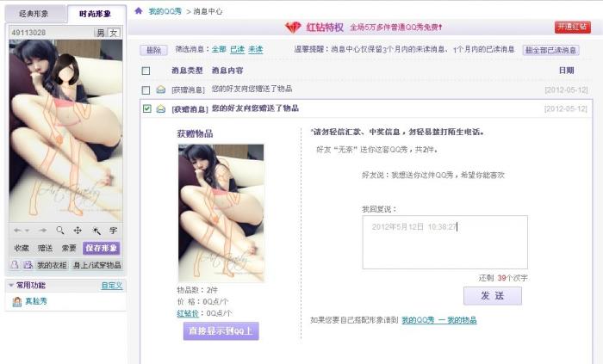Click inside the 我回复说 reply text box
The image size is (603, 364).
coord(445,243)
